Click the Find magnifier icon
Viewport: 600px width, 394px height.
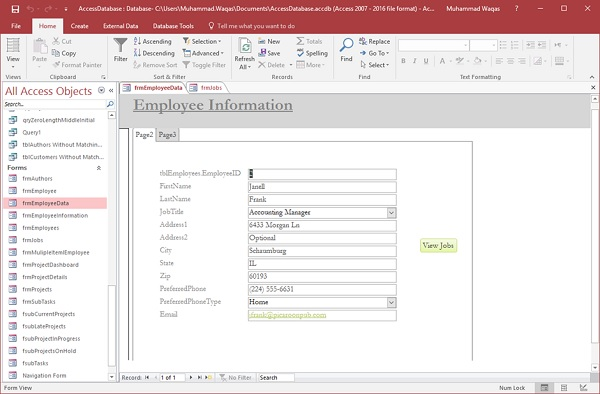pos(346,45)
